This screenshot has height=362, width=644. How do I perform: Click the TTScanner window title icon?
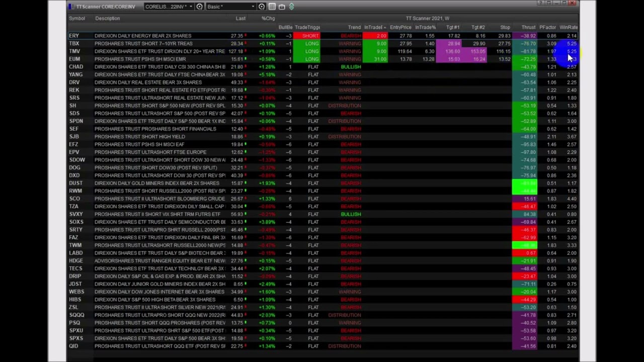pyautogui.click(x=72, y=7)
